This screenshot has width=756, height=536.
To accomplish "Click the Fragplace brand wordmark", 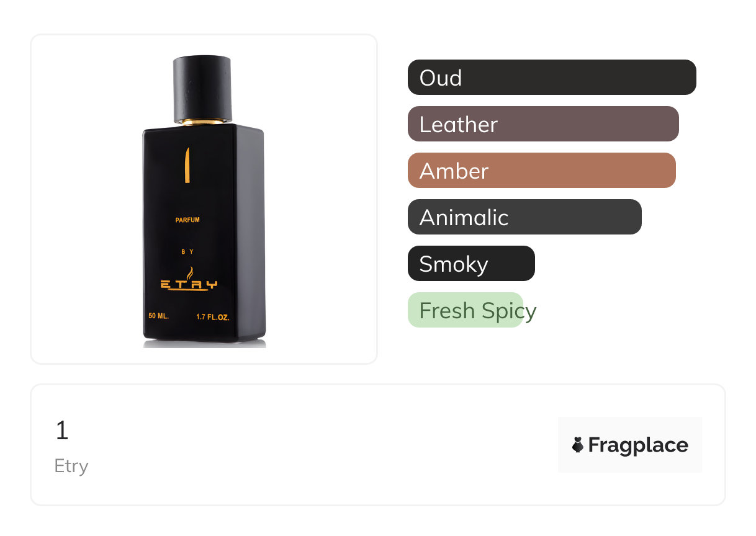I will (638, 445).
